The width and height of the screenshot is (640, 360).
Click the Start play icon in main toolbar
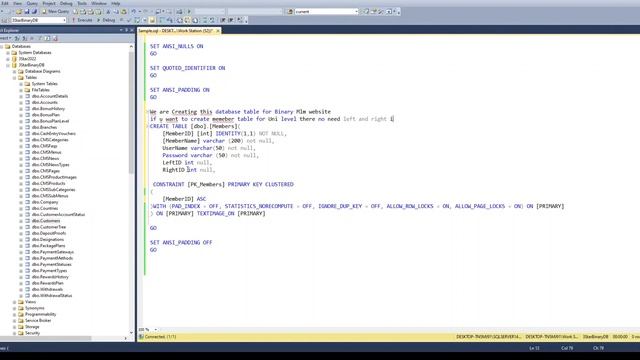coord(189,11)
